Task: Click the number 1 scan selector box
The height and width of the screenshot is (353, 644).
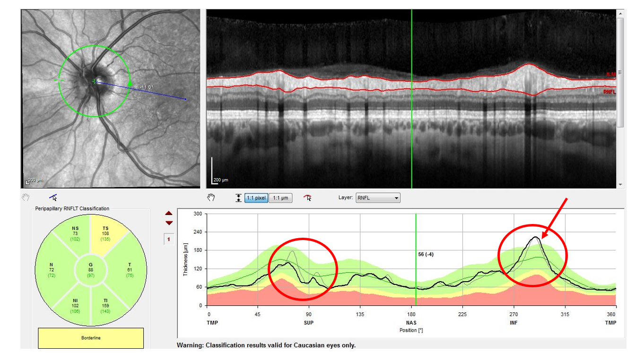Action: tap(169, 240)
